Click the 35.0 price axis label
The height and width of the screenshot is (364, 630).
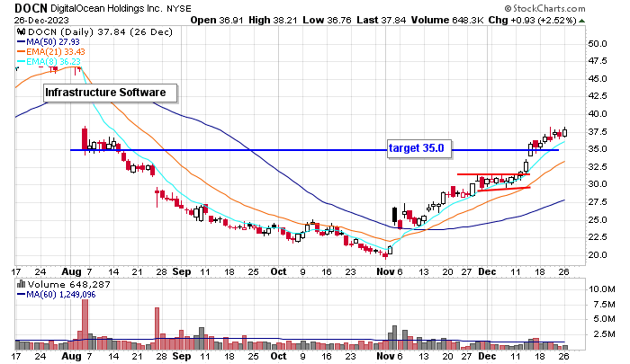pyautogui.click(x=597, y=149)
